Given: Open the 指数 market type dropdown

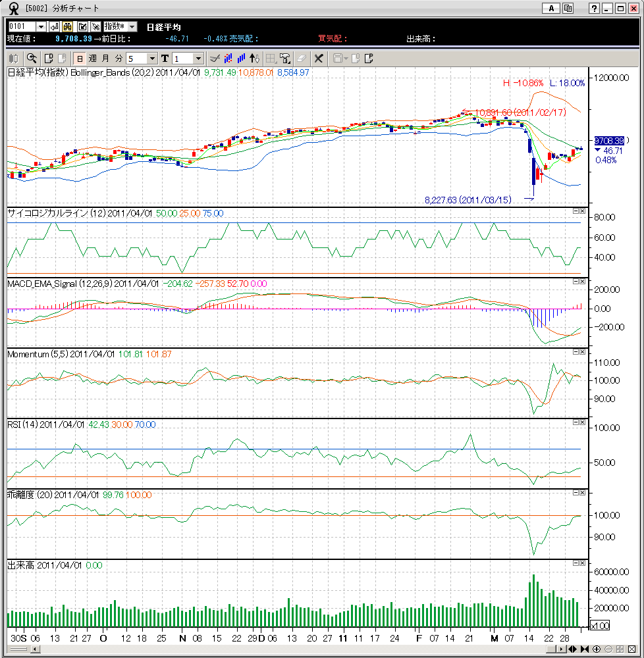Looking at the screenshot, I should tap(132, 26).
